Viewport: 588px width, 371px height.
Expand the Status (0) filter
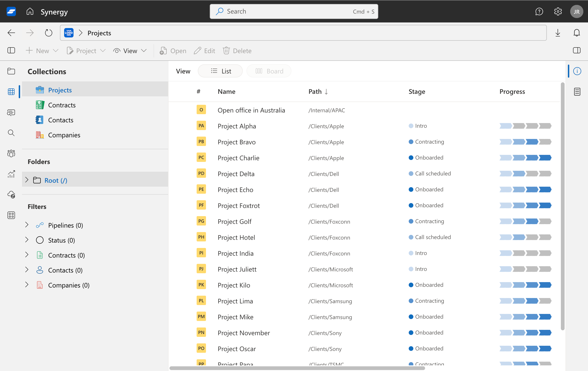click(27, 240)
